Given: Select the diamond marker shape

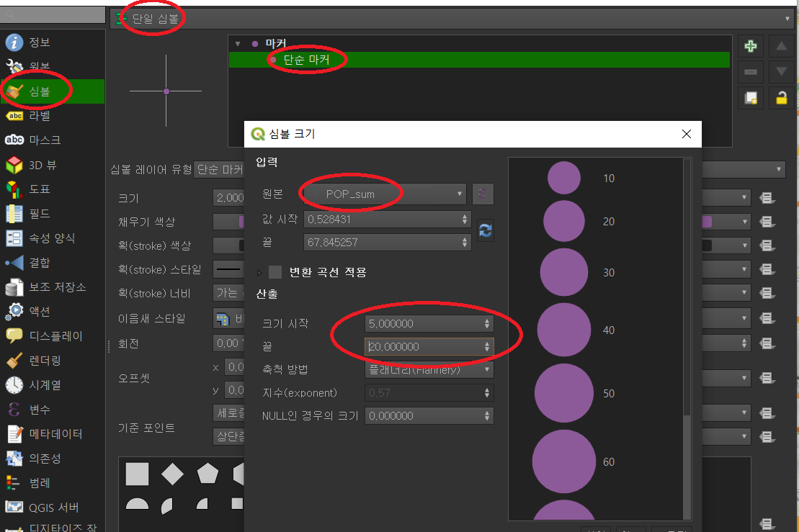Looking at the screenshot, I should [172, 474].
